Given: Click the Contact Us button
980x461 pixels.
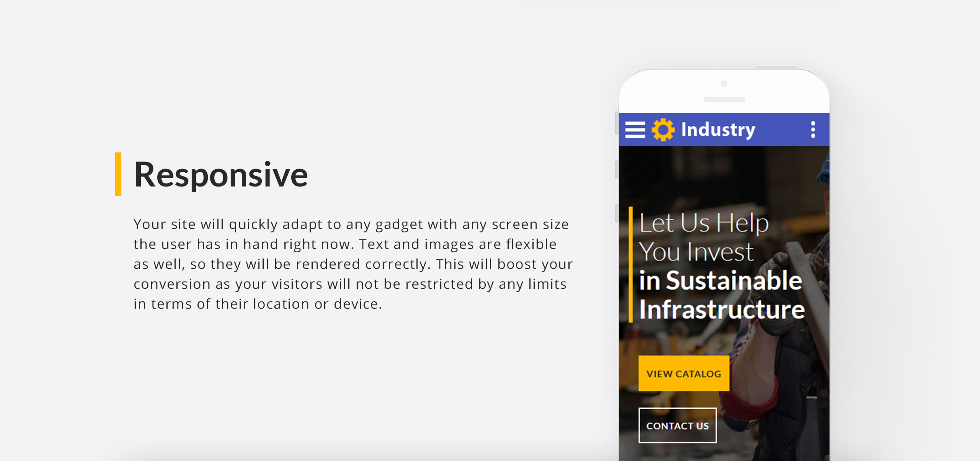Looking at the screenshot, I should coord(677,425).
